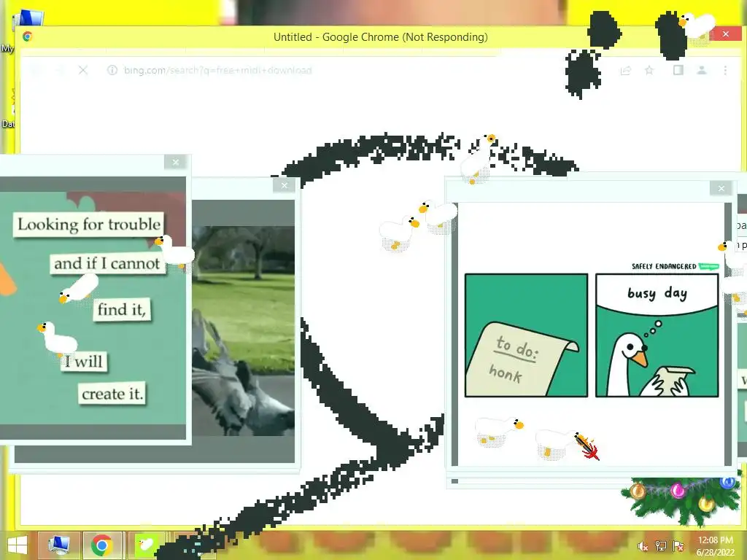The image size is (747, 560).
Task: Open the Windows Start button
Action: pyautogui.click(x=18, y=545)
